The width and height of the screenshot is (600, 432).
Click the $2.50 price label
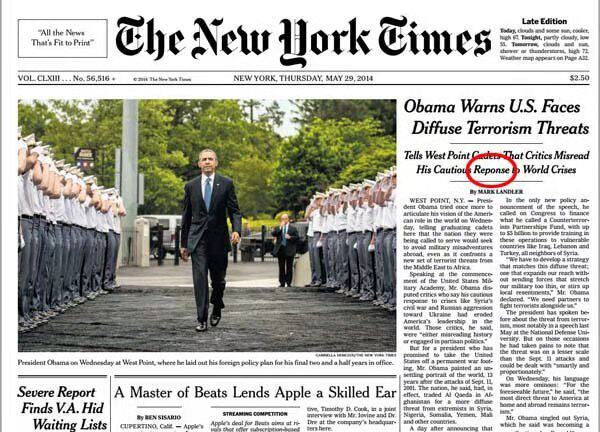pyautogui.click(x=579, y=78)
